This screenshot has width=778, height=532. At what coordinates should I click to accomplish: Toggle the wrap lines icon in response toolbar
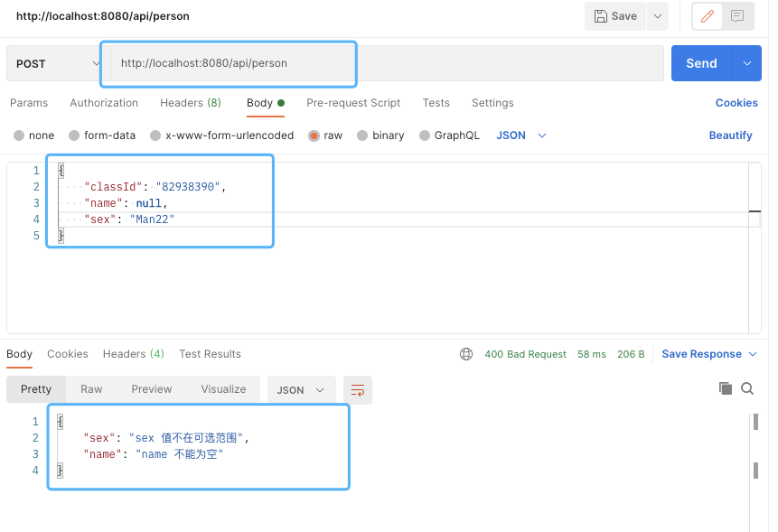click(x=358, y=389)
